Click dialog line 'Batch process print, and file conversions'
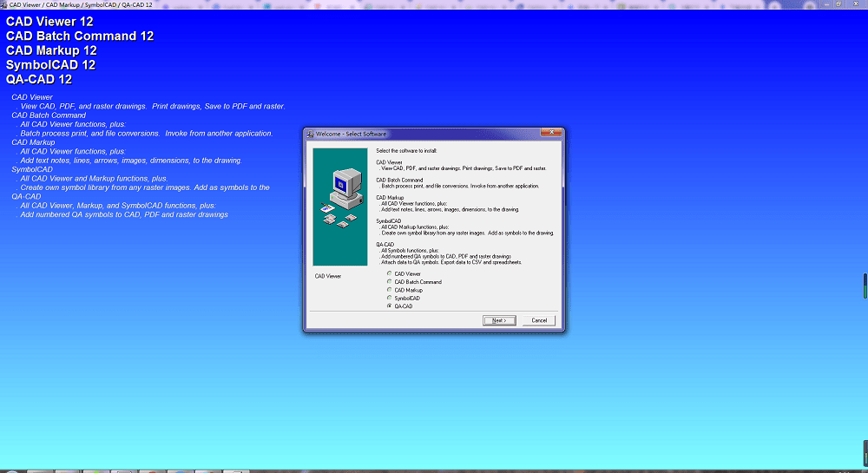The height and width of the screenshot is (473, 868). point(459,186)
